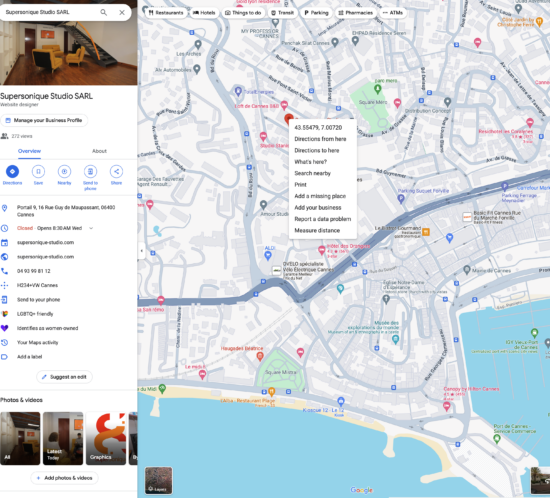Click the blue Directions icon

(12, 171)
